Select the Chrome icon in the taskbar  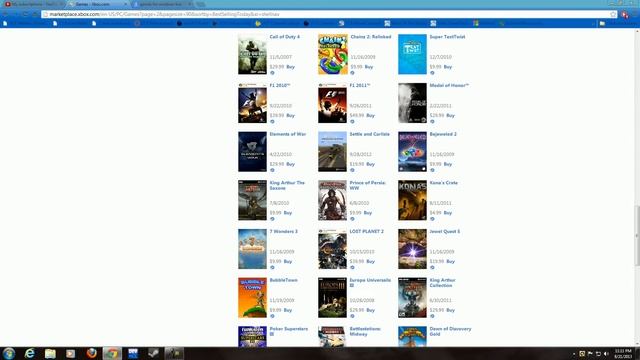[x=112, y=353]
